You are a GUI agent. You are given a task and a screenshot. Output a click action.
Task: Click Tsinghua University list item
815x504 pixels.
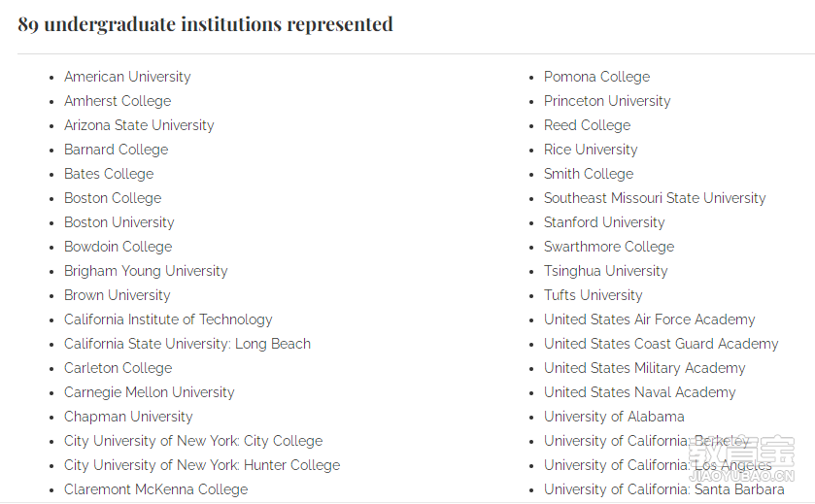tap(605, 271)
